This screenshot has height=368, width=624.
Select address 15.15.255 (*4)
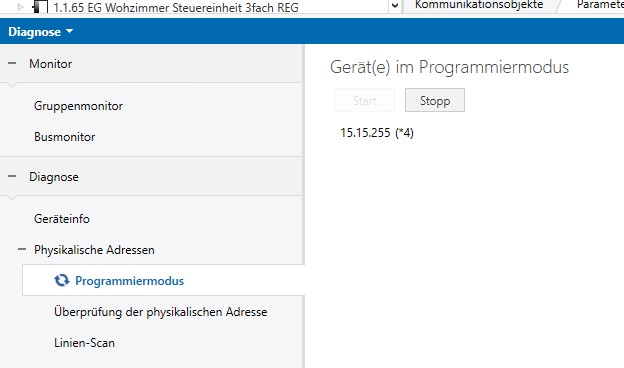point(377,132)
